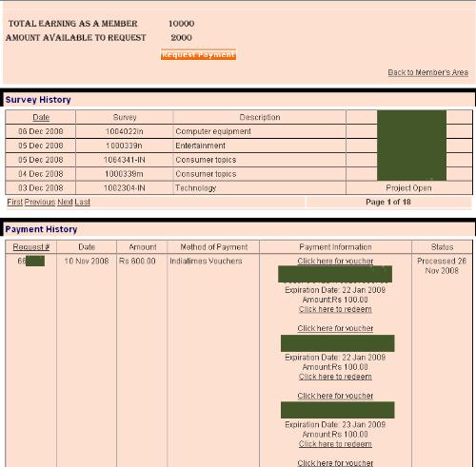Click the total earning value 10000
Viewport: 476px width, 467px height.
click(181, 24)
